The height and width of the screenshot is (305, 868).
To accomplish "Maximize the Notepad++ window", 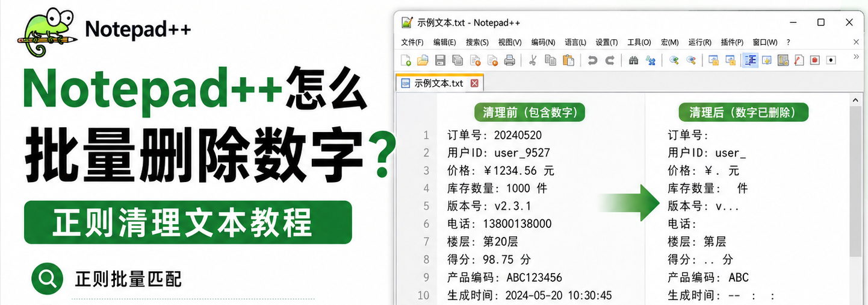I will 821,22.
